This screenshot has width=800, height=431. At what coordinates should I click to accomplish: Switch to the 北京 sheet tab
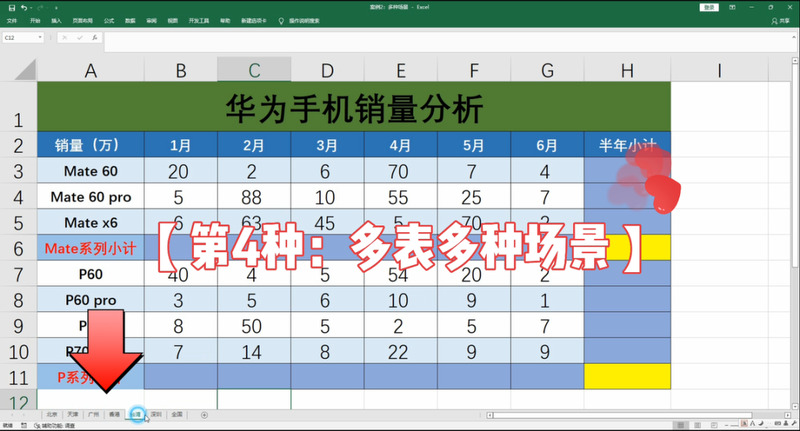[52, 415]
